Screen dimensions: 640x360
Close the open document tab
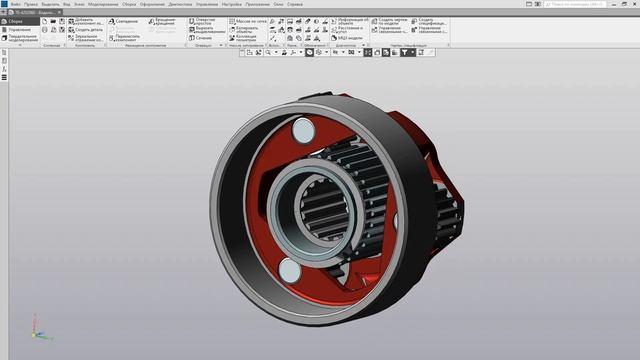click(x=59, y=12)
